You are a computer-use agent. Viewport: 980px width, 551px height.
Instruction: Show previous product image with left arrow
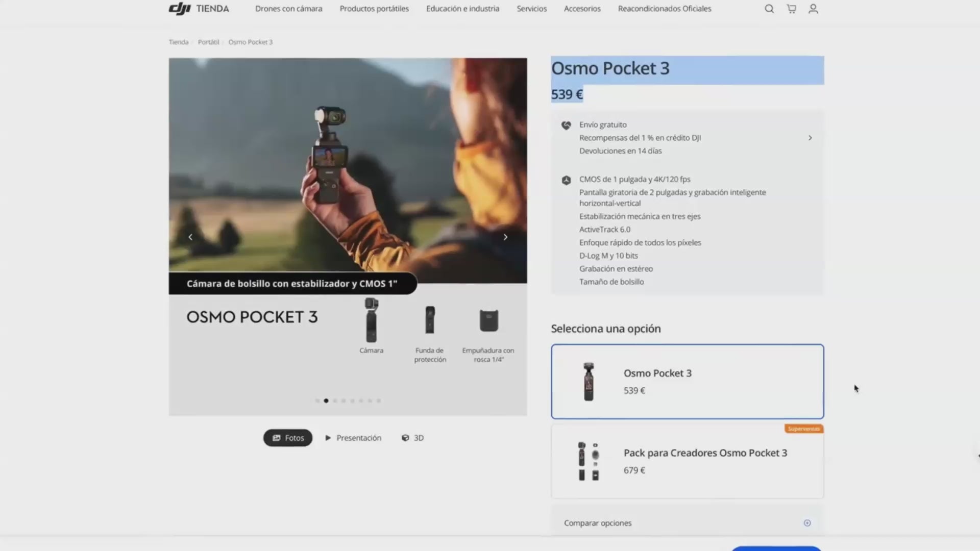tap(190, 237)
